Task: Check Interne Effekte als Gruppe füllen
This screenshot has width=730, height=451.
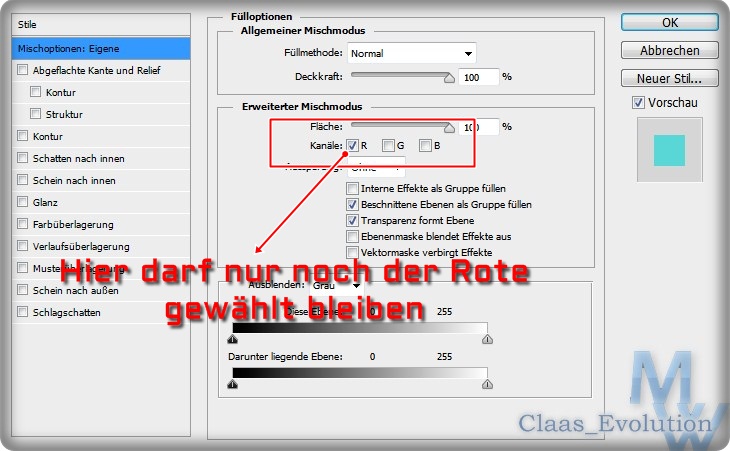Action: (x=352, y=188)
